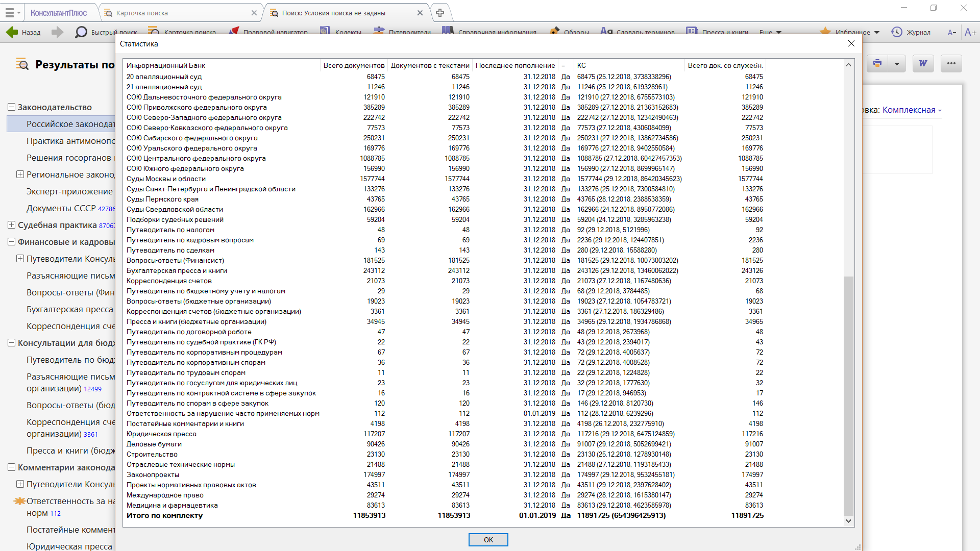The height and width of the screenshot is (551, 980).
Task: Export results to Word icon
Action: tap(923, 63)
